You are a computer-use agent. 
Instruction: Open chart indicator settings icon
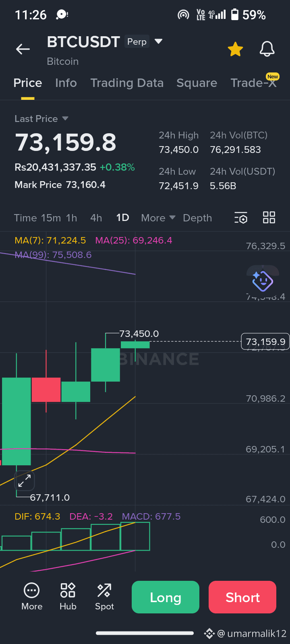pos(241,218)
